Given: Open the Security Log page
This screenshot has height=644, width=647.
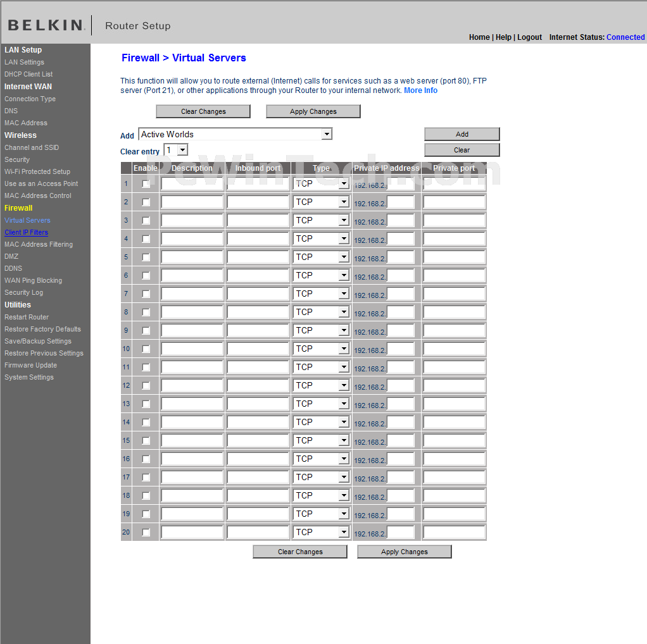Looking at the screenshot, I should (x=23, y=292).
